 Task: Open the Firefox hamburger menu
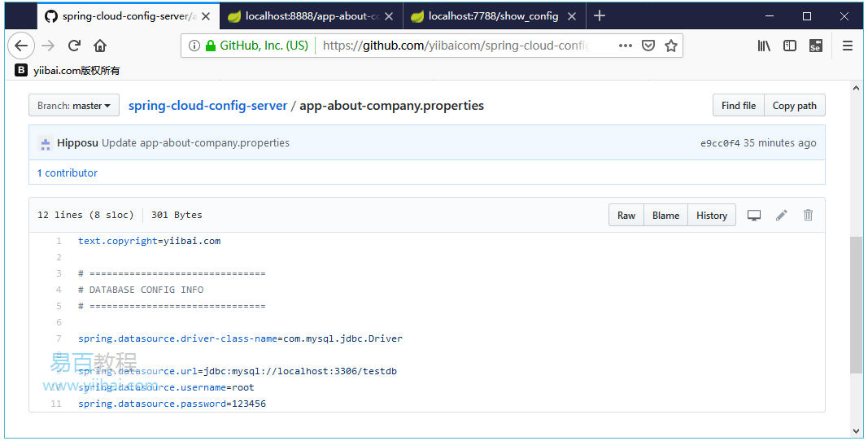pyautogui.click(x=848, y=46)
